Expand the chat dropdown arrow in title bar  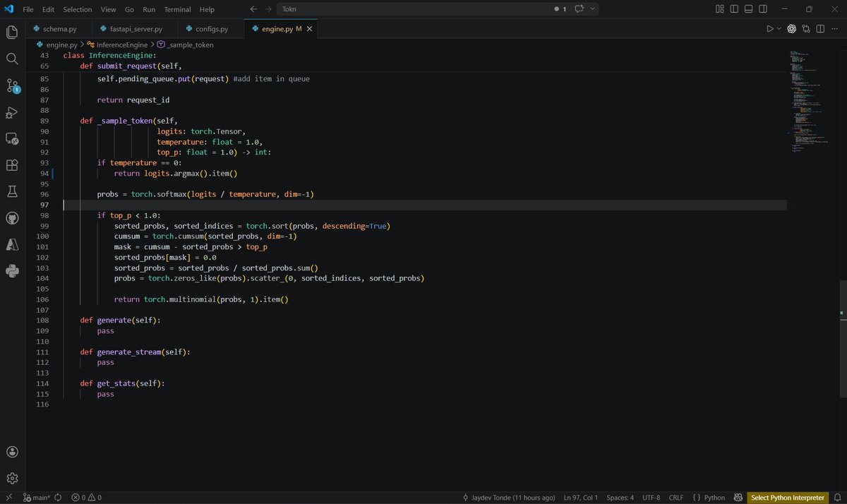point(593,9)
